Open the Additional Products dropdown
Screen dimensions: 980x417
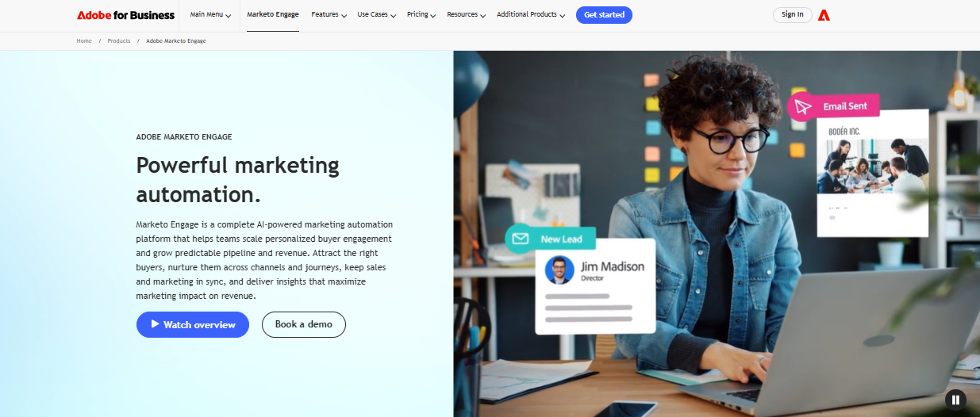point(531,15)
